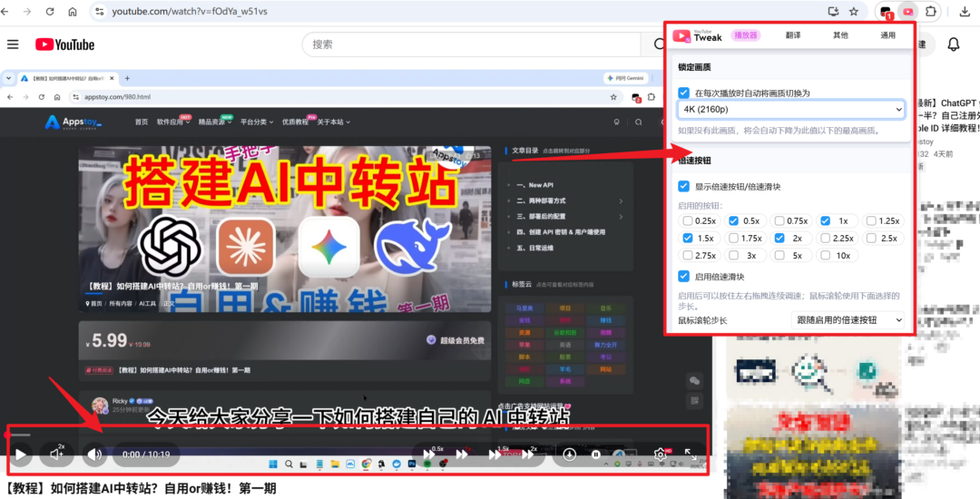Toggle 显示倍速按钮/倍速滑块 checkbox
The image size is (980, 499).
click(x=684, y=186)
